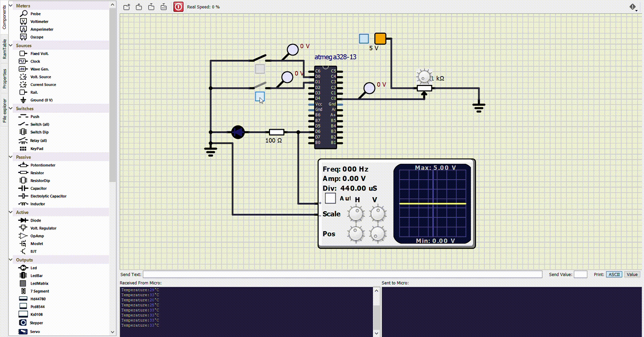Click the 1 kΩ potentiometer dial
Screen dimensions: 644x337
pyautogui.click(x=424, y=77)
